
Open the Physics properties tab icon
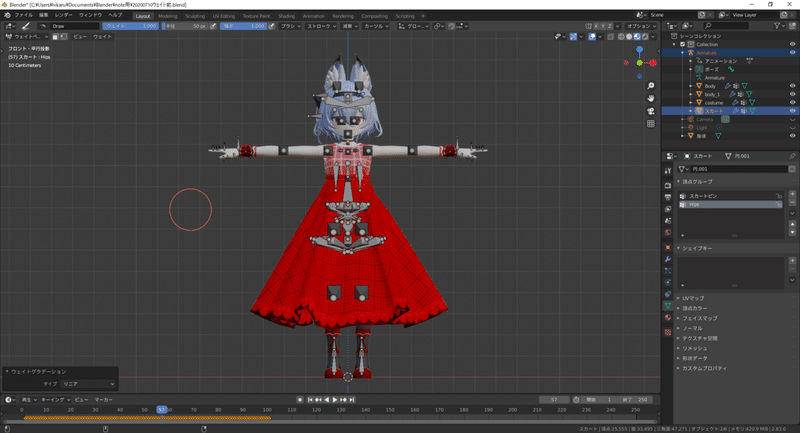coord(668,282)
